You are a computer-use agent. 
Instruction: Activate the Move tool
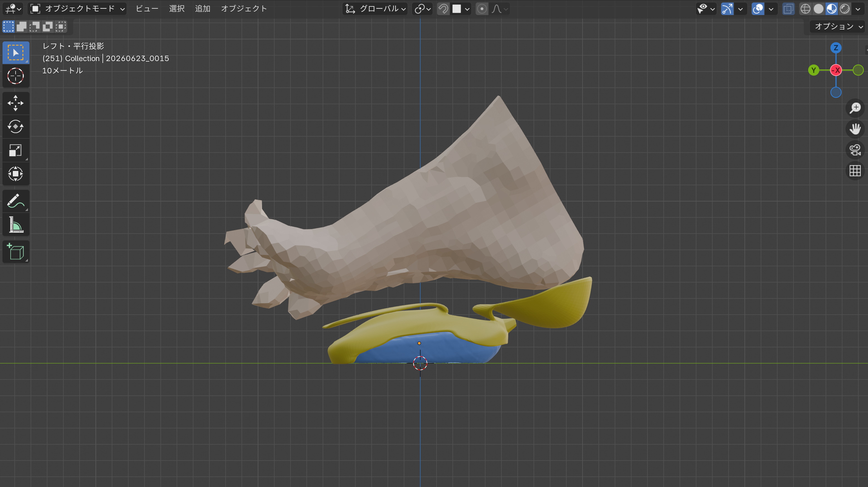[16, 103]
